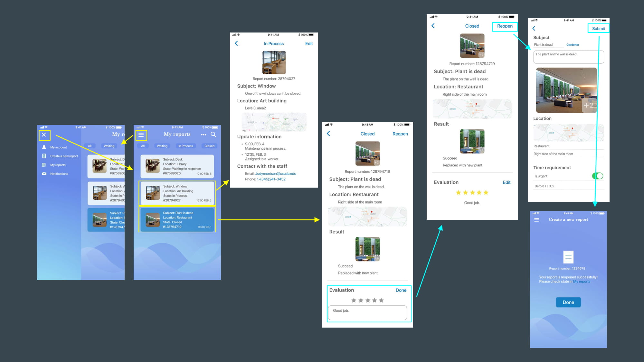
Task: Click the first yellow rating star
Action: [459, 192]
